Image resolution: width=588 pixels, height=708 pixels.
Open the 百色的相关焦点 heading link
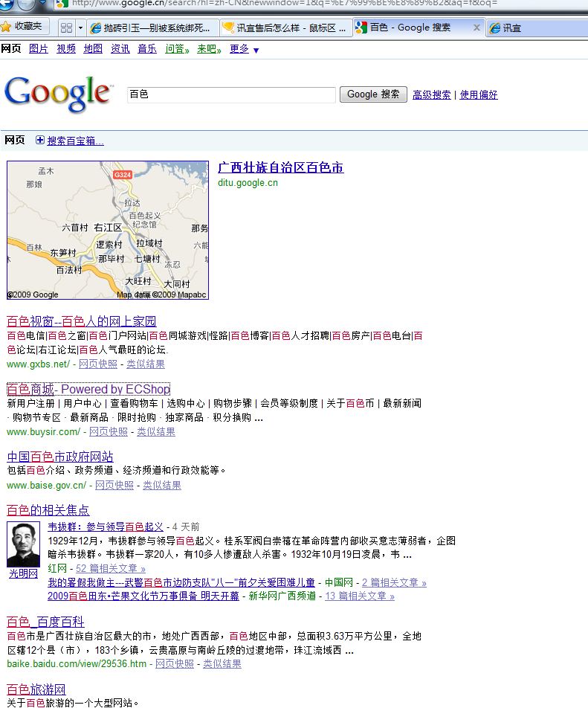pos(48,510)
